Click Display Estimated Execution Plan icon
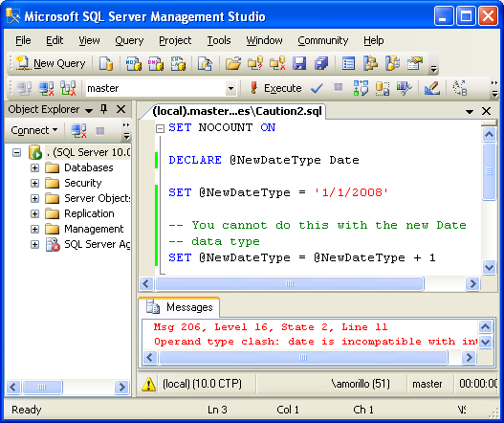 [361, 88]
